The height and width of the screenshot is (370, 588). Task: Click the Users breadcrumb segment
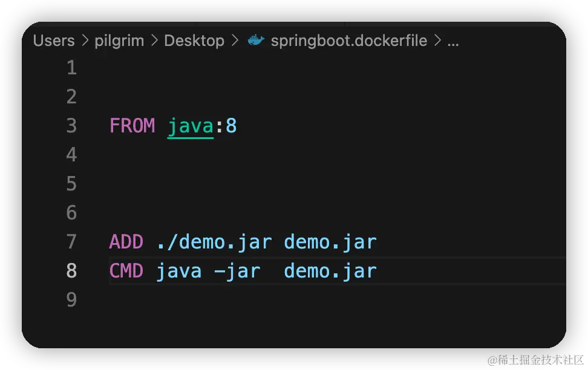54,41
